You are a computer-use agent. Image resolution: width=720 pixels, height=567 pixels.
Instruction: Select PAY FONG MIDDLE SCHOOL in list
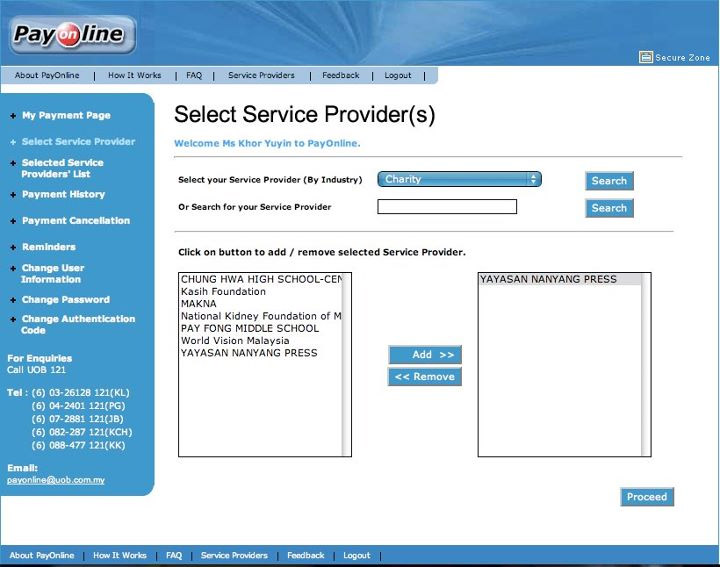point(261,328)
